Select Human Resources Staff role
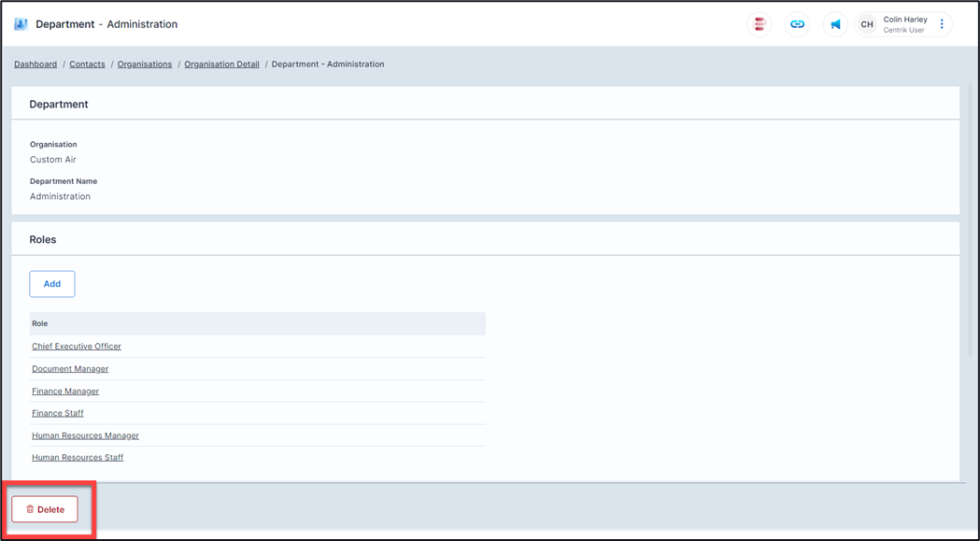The width and height of the screenshot is (980, 541). tap(78, 458)
